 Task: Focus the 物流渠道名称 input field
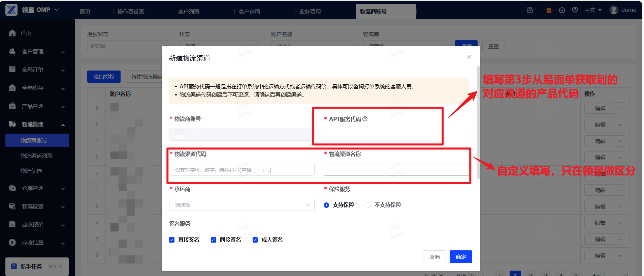396,170
